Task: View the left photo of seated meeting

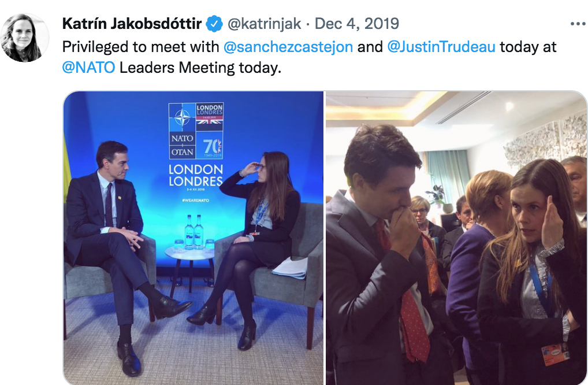Action: pyautogui.click(x=193, y=238)
